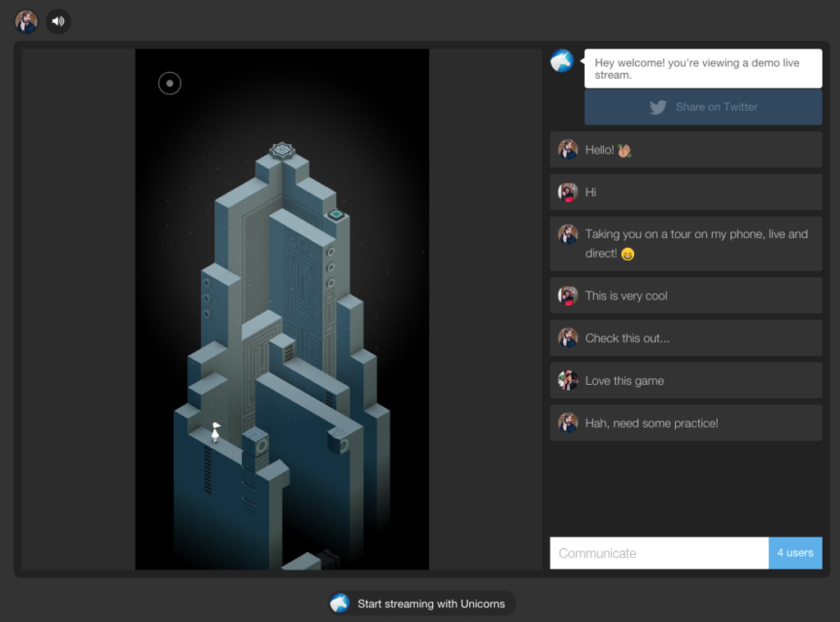Focus the Communicate chat input field

(659, 553)
